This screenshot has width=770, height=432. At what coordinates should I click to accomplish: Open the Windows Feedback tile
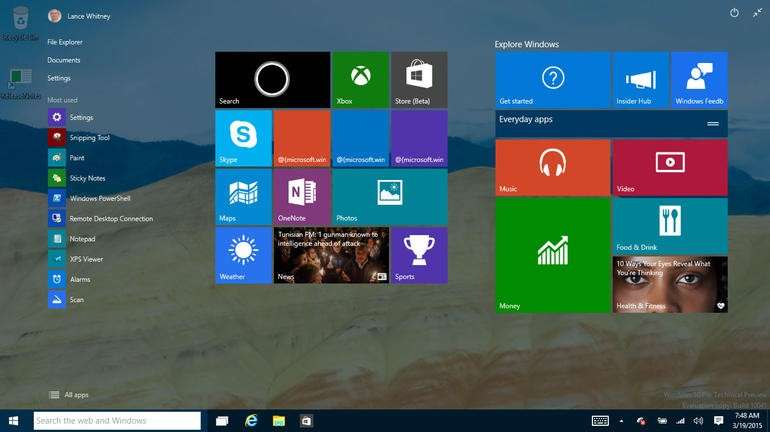(699, 80)
